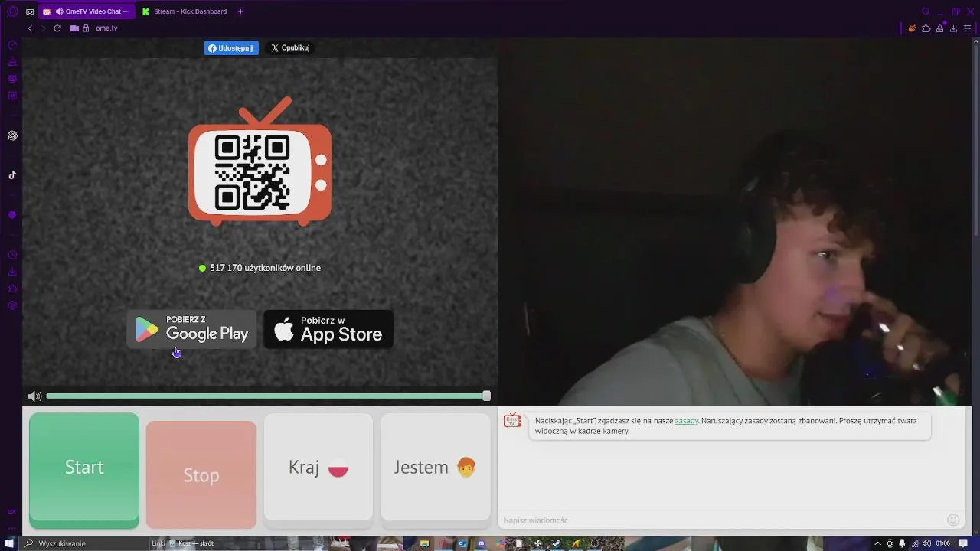980x551 pixels.
Task: Go forward with the browser arrow
Action: point(43,28)
